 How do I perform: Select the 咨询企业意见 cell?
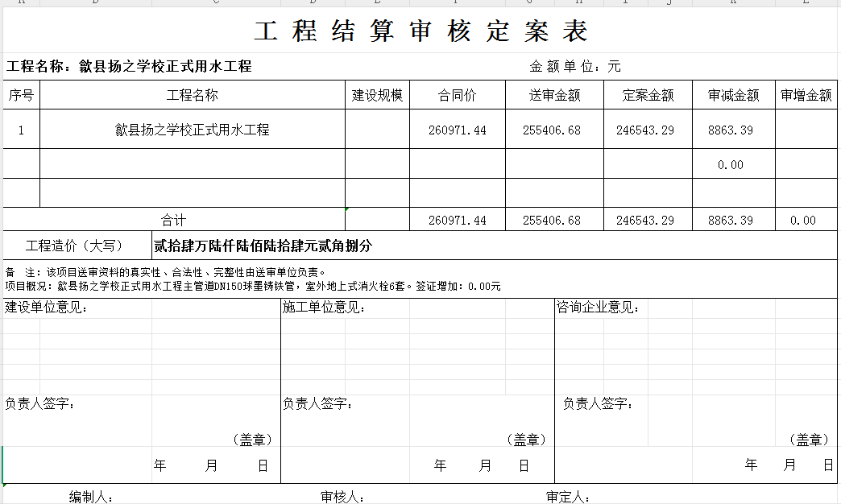click(x=599, y=307)
